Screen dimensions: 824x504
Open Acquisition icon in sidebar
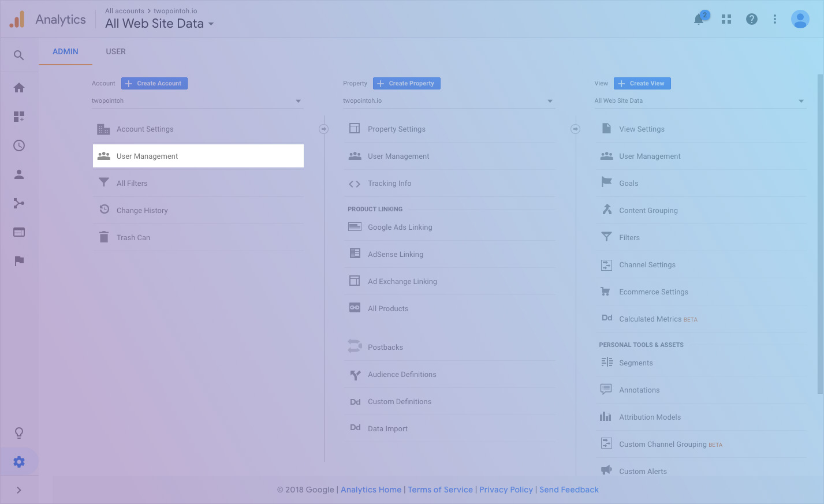[19, 203]
